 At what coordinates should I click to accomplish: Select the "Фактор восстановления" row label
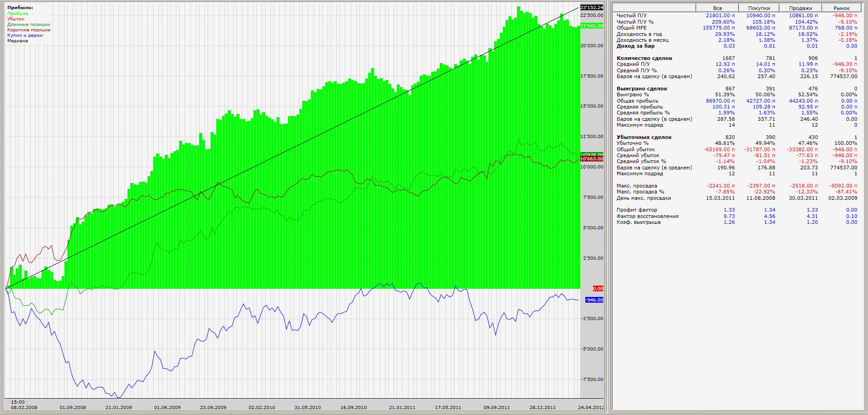[x=648, y=216]
